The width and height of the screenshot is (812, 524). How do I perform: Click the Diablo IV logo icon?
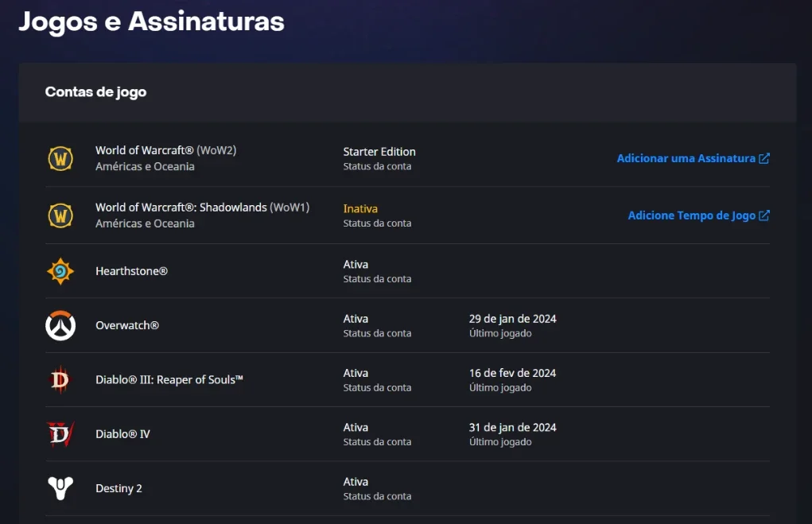click(x=60, y=434)
